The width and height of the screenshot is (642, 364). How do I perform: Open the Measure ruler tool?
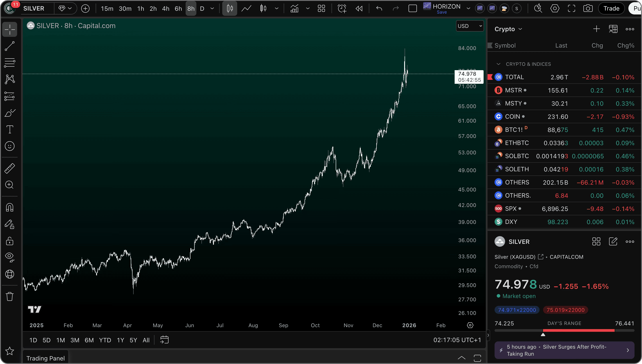(x=9, y=168)
